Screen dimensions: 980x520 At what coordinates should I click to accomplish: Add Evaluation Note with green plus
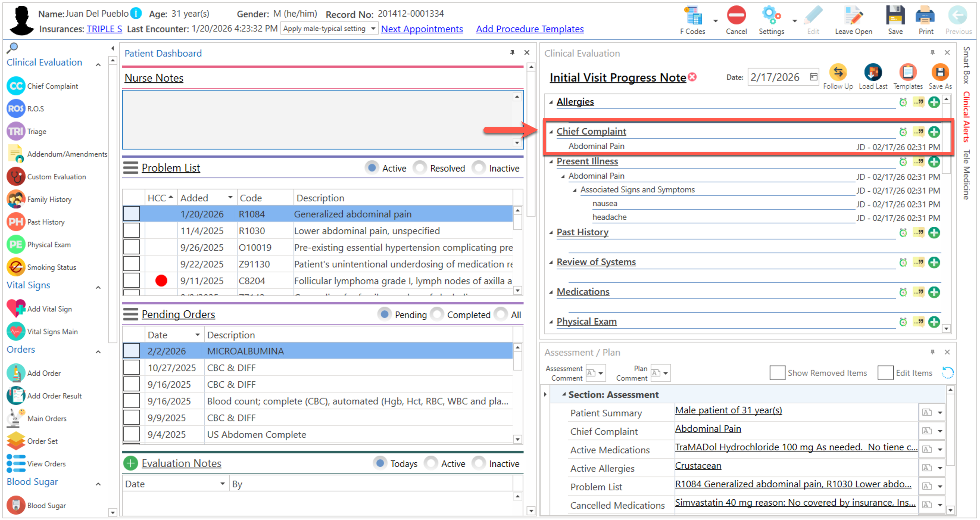(x=130, y=463)
